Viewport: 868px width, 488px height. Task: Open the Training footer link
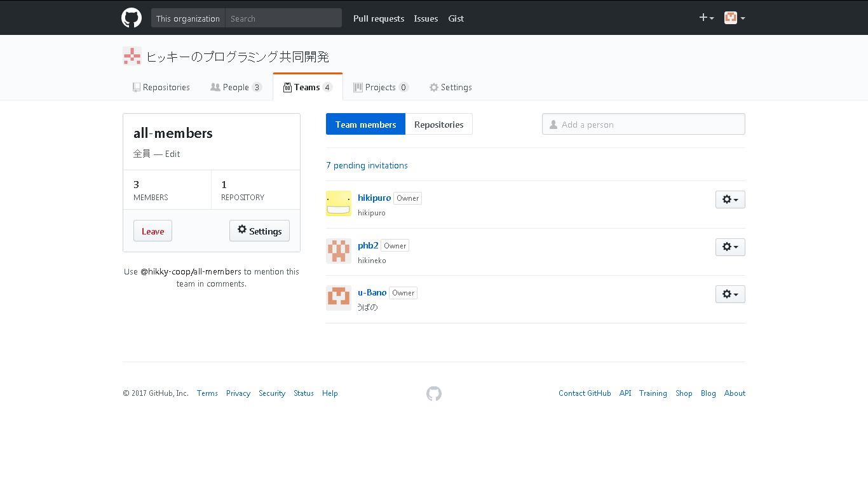653,393
